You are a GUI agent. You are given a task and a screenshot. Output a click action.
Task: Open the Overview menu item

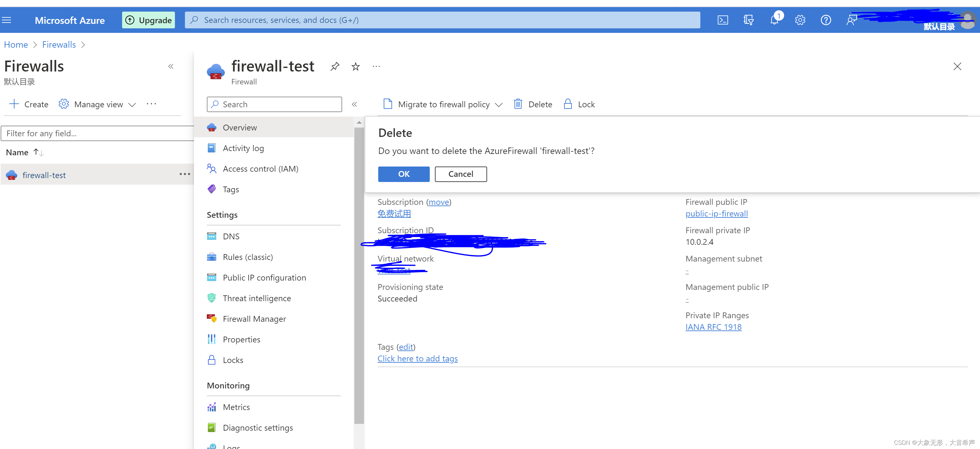(274, 128)
